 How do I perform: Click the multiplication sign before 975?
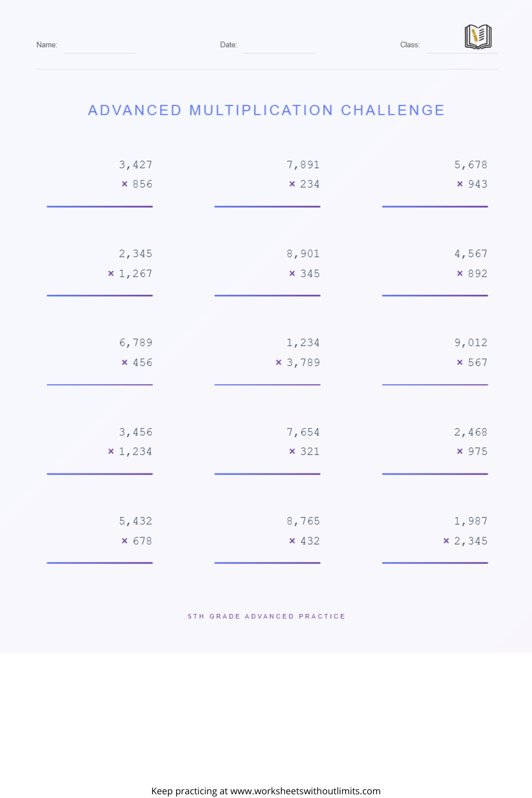460,451
